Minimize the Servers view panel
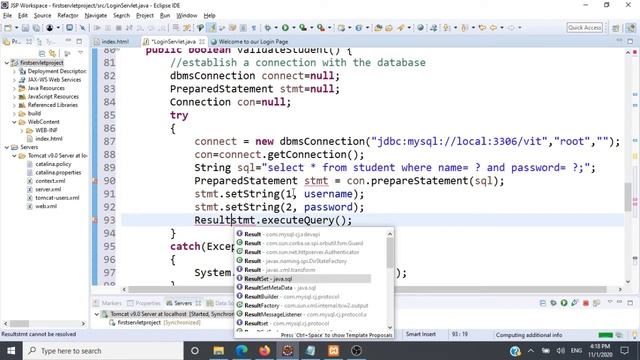Image resolution: width=640 pixels, height=360 pixels. [620, 302]
